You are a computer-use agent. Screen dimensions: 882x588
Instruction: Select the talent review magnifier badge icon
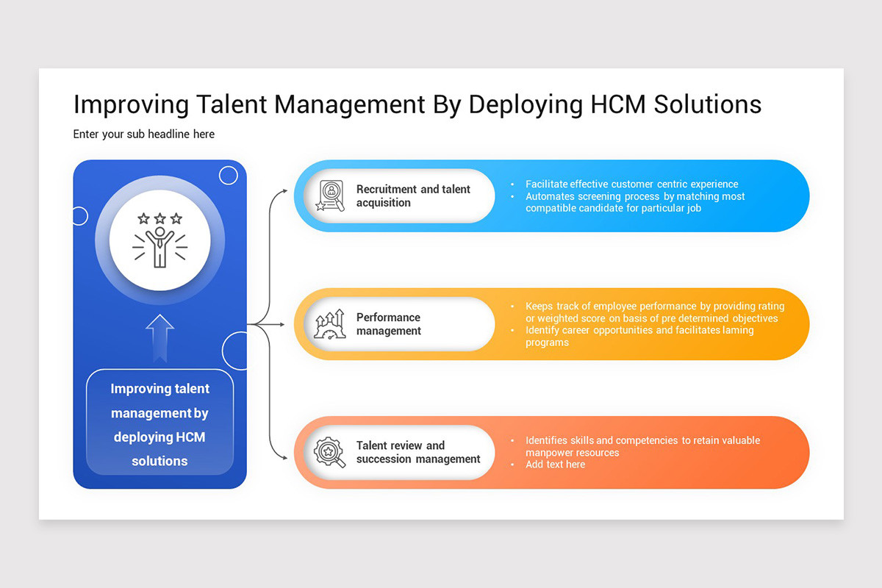tap(329, 452)
